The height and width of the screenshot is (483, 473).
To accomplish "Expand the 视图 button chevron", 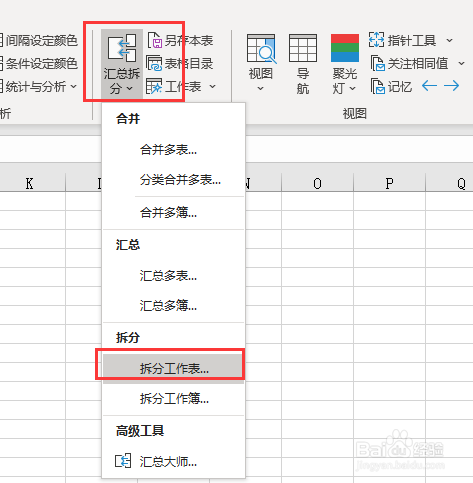I will pyautogui.click(x=261, y=89).
